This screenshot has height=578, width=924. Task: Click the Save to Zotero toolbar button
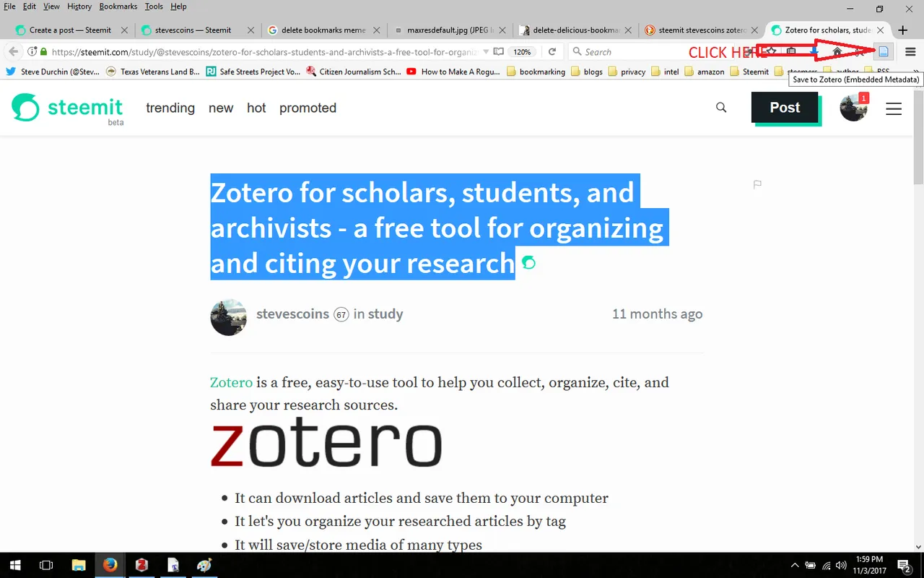pos(884,51)
